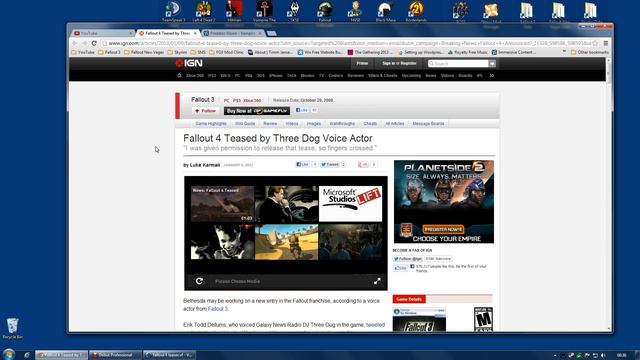Open the Black Mesa desktop shortcut
The height and width of the screenshot is (360, 640).
click(x=385, y=11)
